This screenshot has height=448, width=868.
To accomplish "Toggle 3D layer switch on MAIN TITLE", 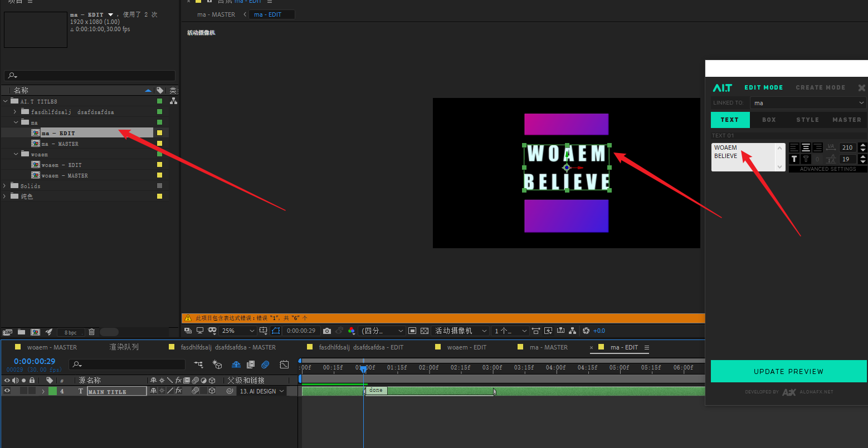I will coord(212,391).
